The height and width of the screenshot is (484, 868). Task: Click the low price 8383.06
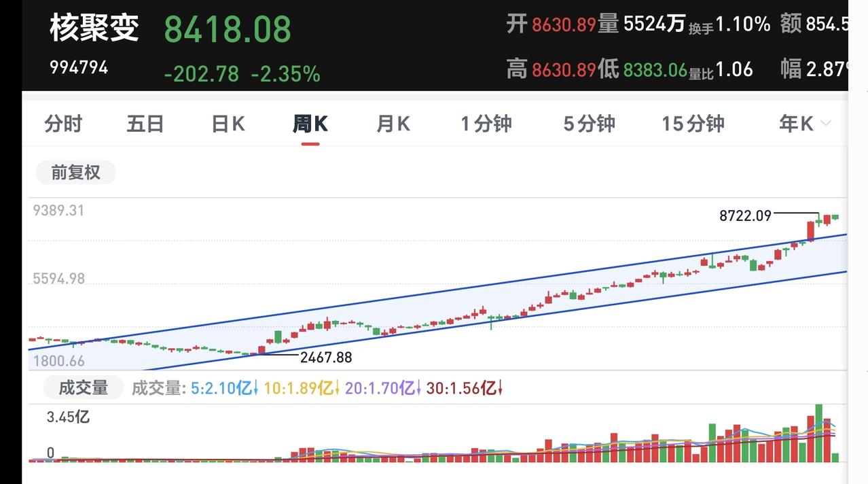655,69
